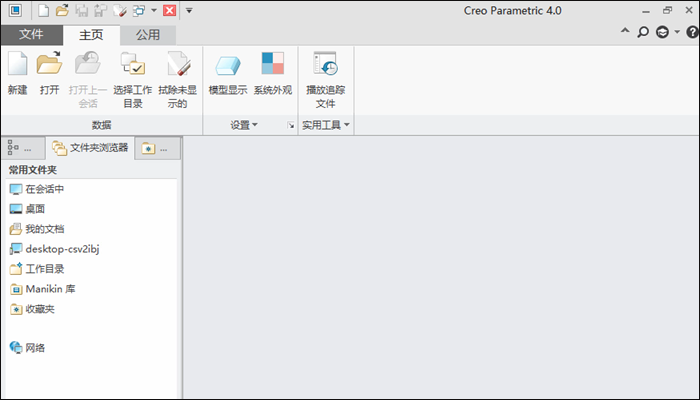700x400 pixels.
Task: Click the 设置 group dialog launcher arrow
Action: pos(291,125)
